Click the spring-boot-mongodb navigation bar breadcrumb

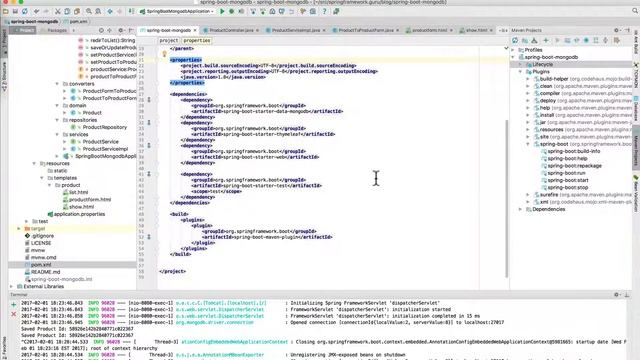[31, 21]
